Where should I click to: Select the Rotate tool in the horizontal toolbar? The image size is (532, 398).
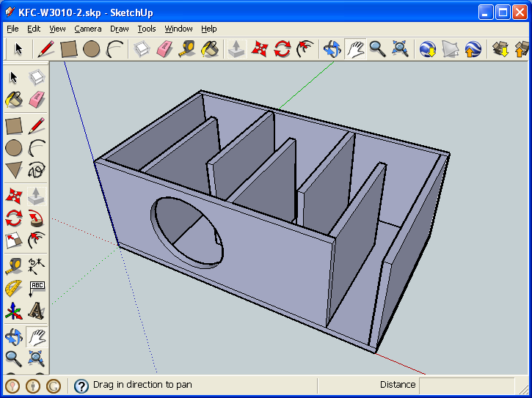pyautogui.click(x=283, y=49)
